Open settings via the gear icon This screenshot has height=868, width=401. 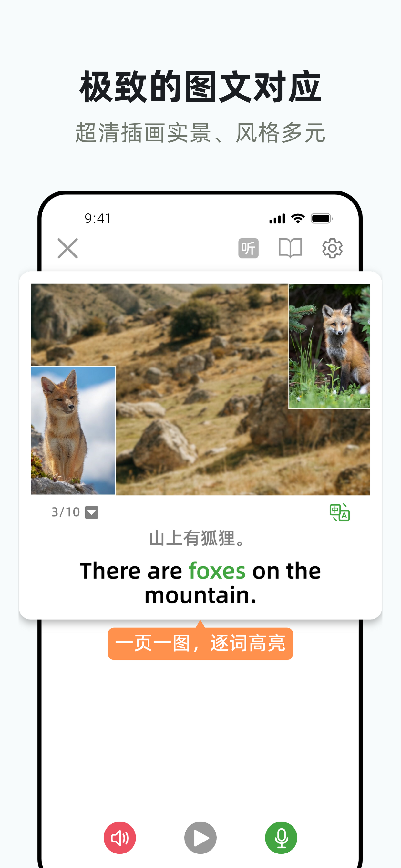(332, 248)
